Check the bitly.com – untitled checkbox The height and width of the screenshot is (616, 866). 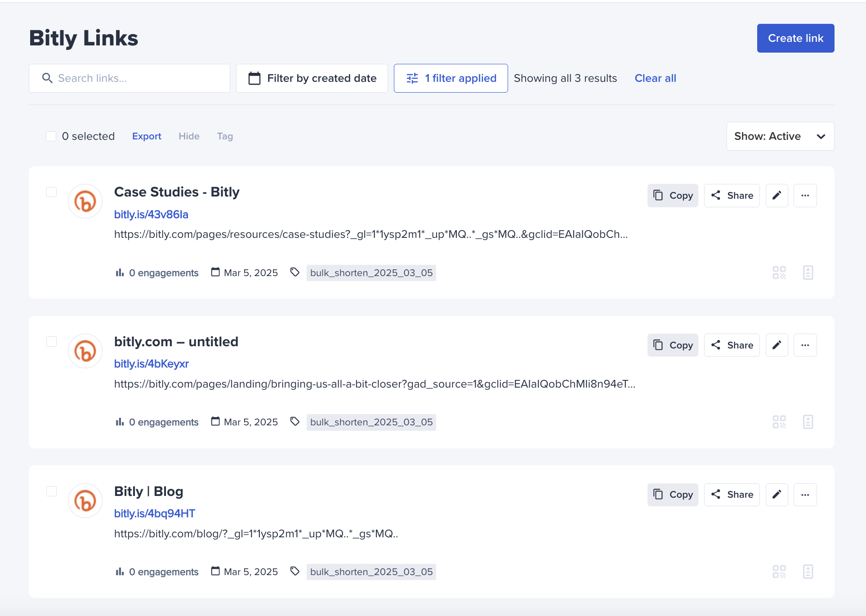[x=52, y=342]
